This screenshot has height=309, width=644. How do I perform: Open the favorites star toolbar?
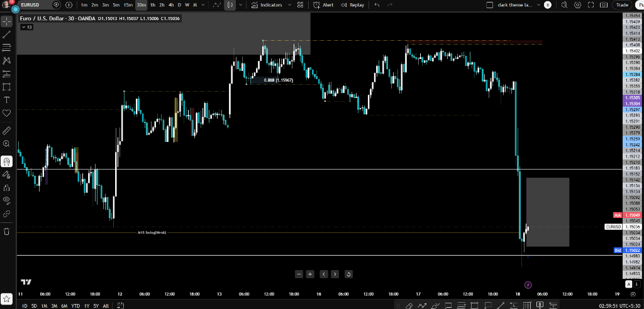(x=6, y=299)
